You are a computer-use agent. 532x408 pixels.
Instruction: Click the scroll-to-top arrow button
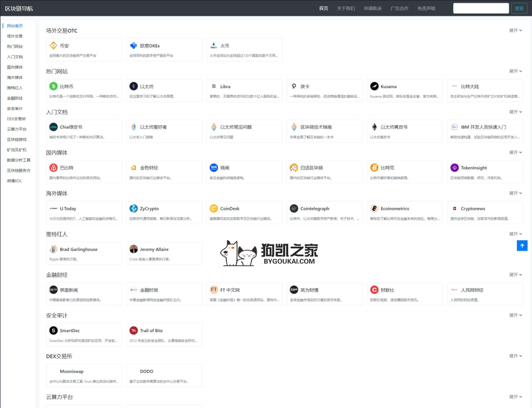click(522, 245)
